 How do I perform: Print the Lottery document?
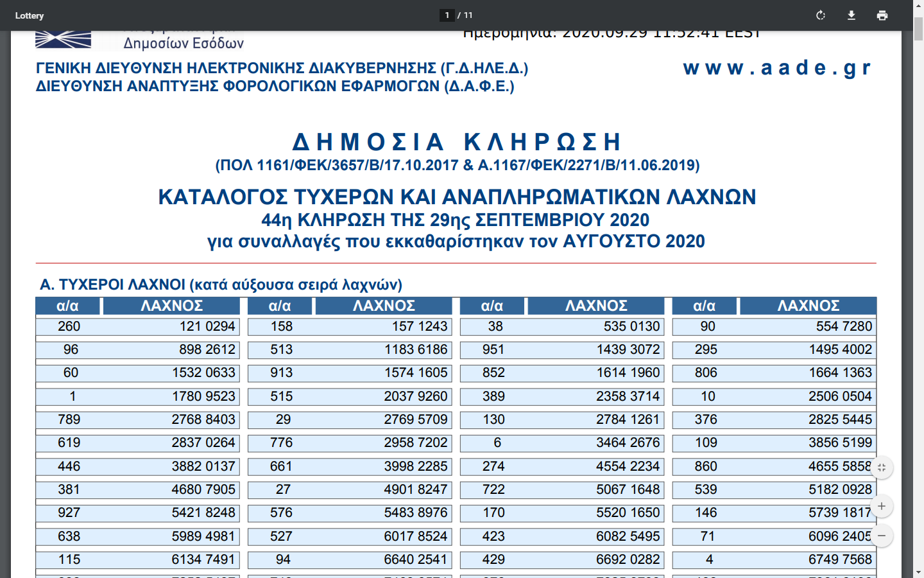(x=882, y=15)
